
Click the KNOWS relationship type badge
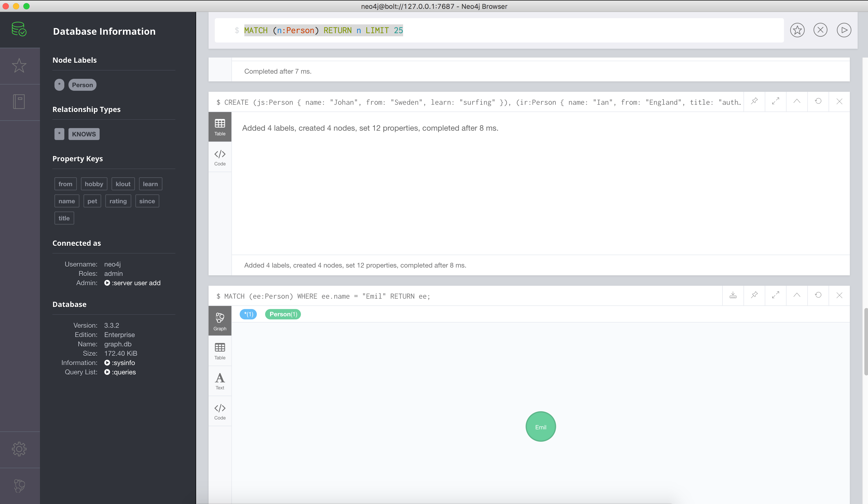(84, 134)
